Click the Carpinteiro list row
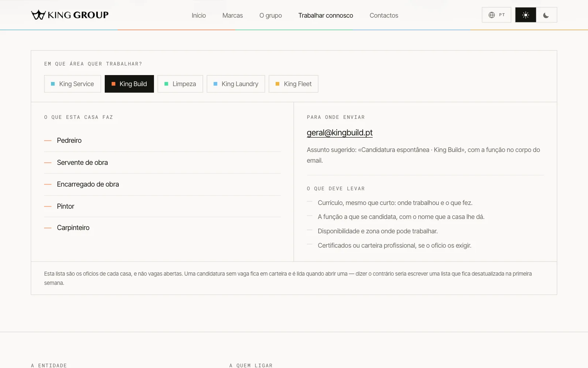 162,228
